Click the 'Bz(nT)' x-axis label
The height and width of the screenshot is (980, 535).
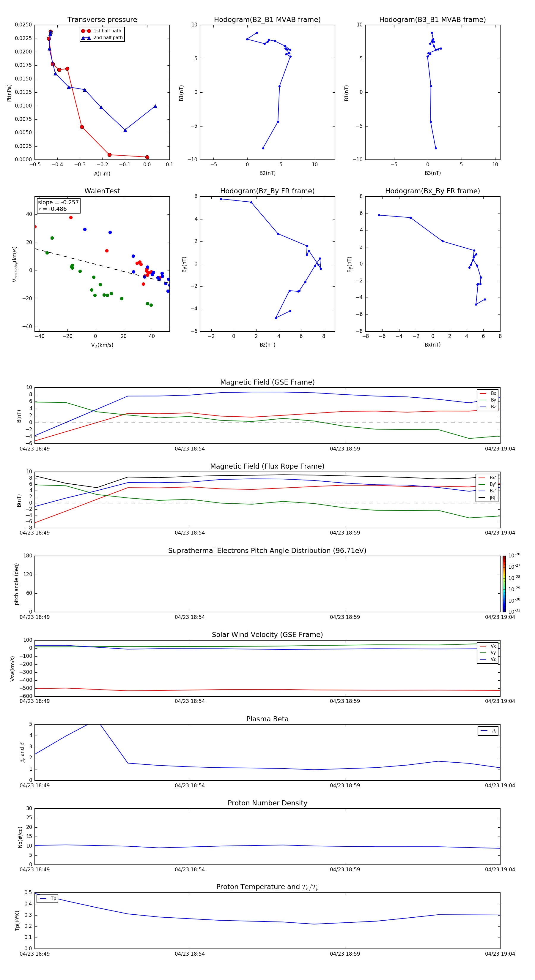tap(267, 345)
